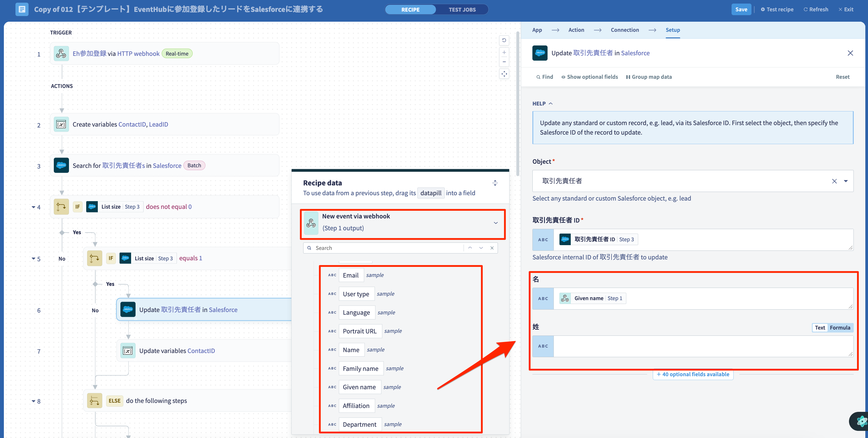Collapse New event via webhook output
The image size is (868, 438).
click(x=495, y=223)
